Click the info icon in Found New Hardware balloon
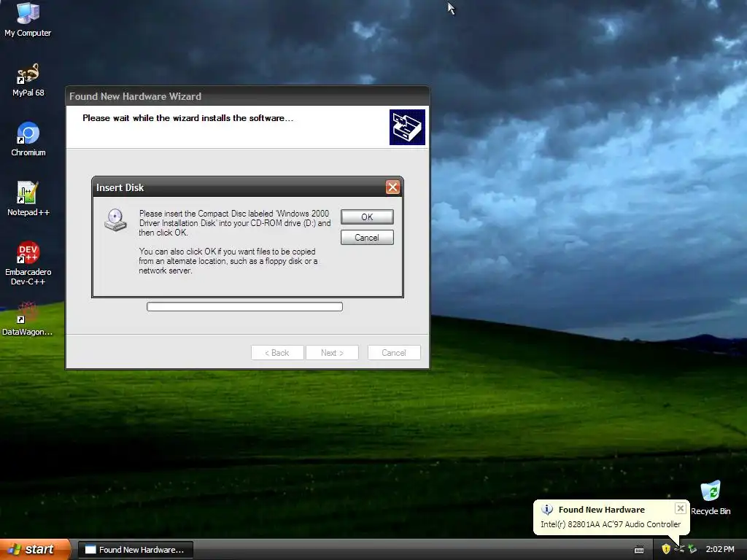This screenshot has height=560, width=747. [547, 510]
